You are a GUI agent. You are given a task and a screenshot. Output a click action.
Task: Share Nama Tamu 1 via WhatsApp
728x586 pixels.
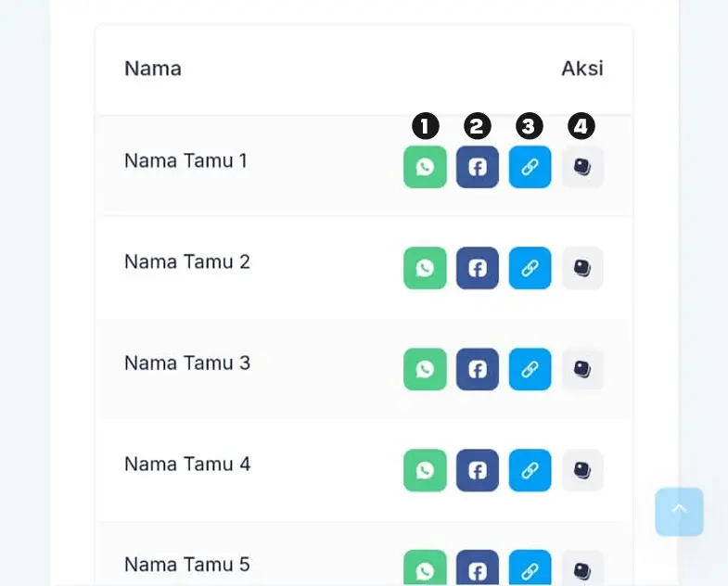click(x=425, y=167)
